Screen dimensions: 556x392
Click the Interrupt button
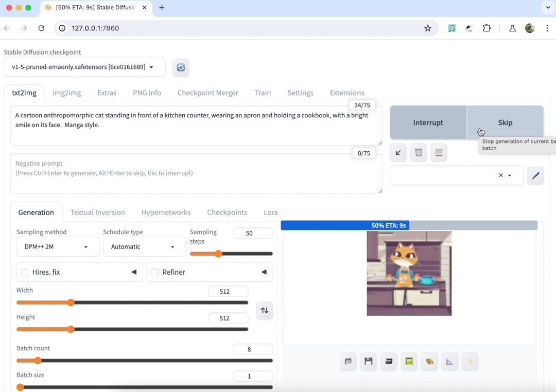pos(428,122)
